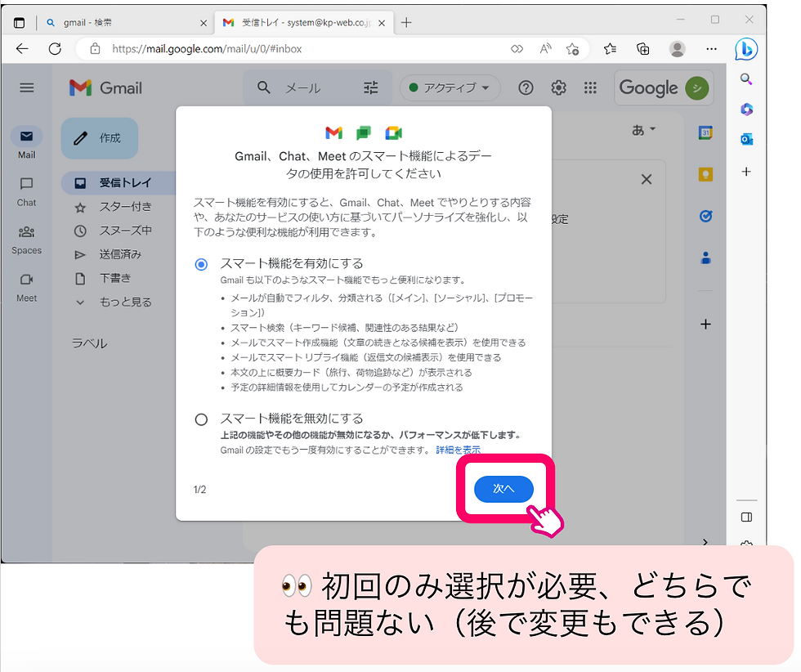Open Meet in the left app rail
This screenshot has width=801, height=672.
[x=26, y=288]
